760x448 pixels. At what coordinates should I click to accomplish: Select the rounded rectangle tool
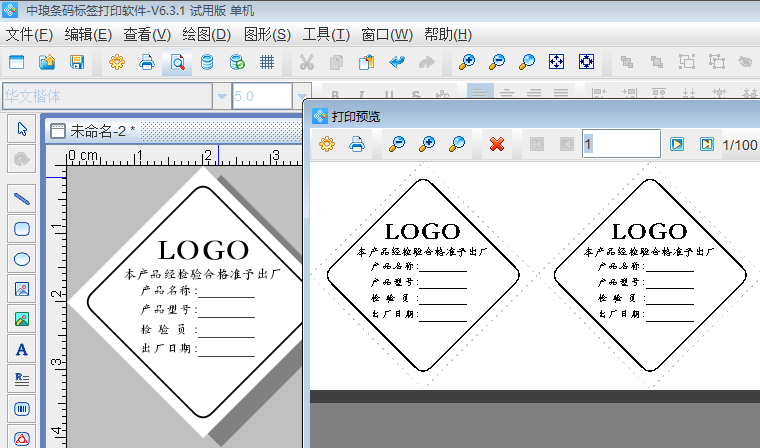pos(22,228)
